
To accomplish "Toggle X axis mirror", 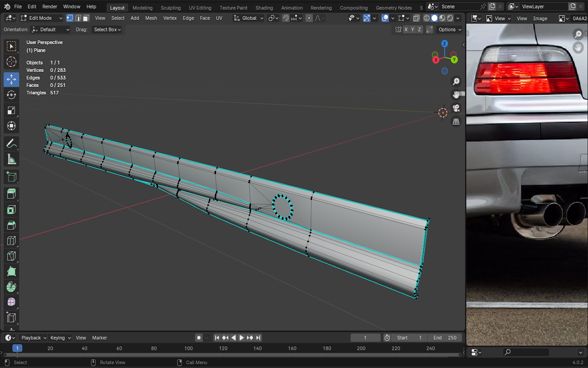I will (x=406, y=29).
